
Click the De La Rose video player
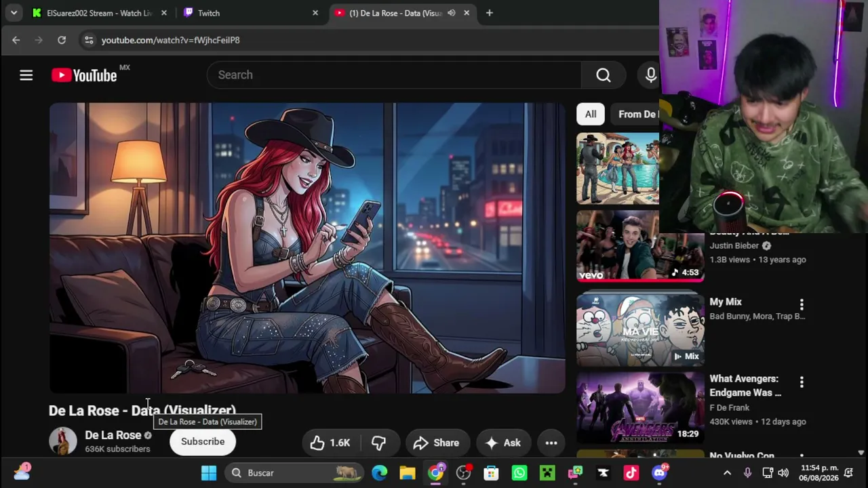point(307,248)
